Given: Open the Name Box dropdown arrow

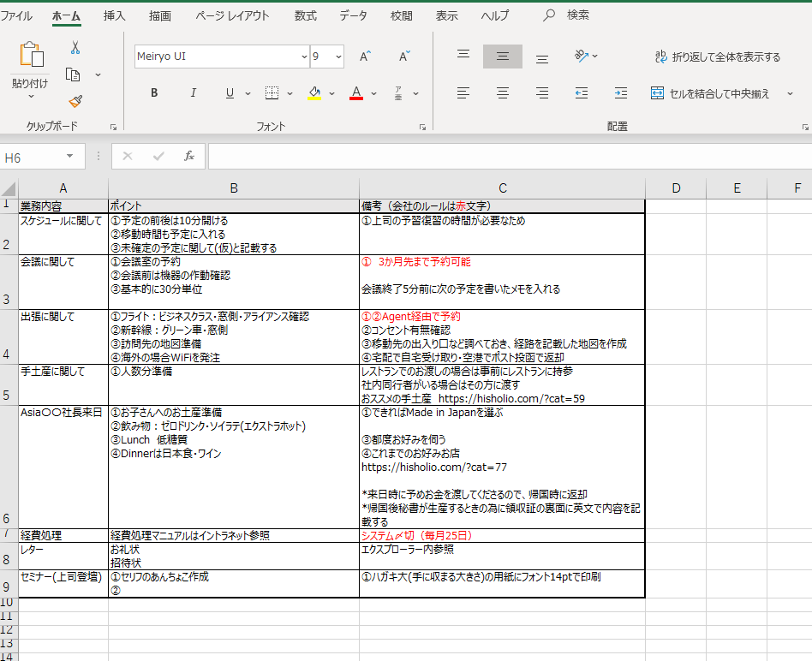Looking at the screenshot, I should click(x=69, y=158).
